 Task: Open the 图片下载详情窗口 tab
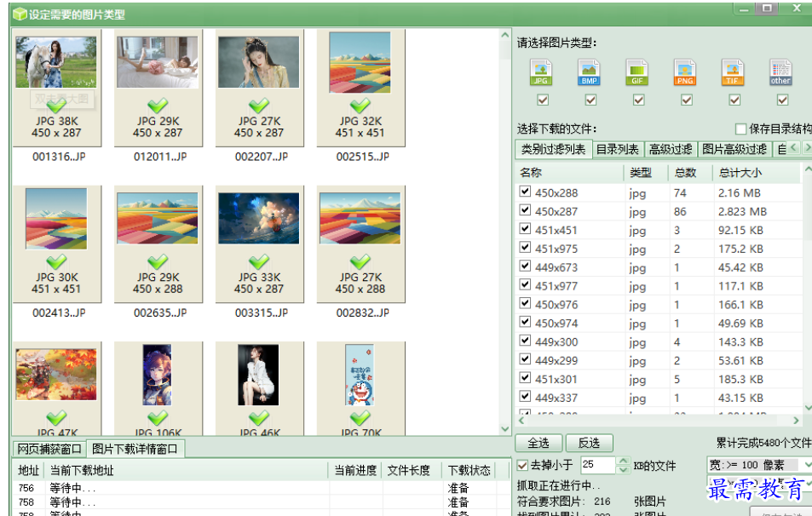coord(135,449)
